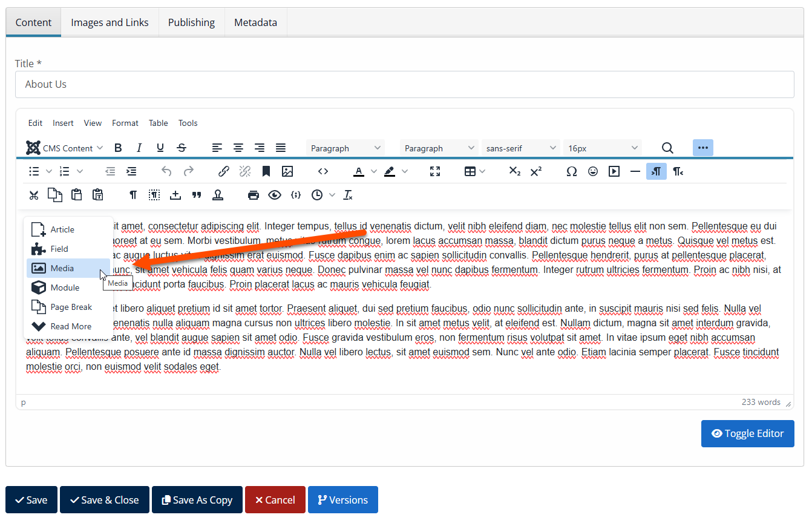Open the editor Fullscreen mode

(x=435, y=171)
